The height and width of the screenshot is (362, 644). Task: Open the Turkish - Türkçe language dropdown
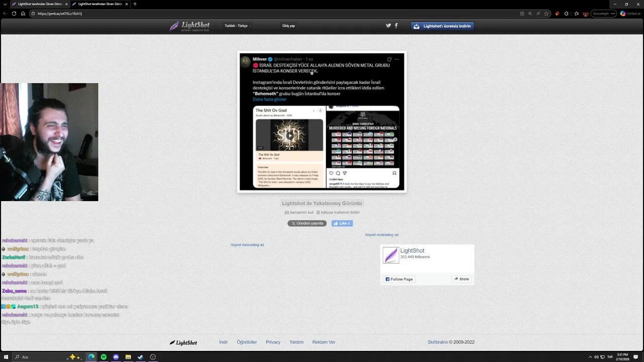pos(237,26)
